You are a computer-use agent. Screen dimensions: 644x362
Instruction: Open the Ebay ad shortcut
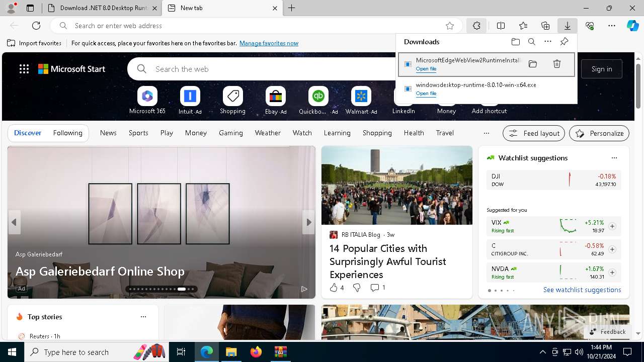pyautogui.click(x=276, y=100)
